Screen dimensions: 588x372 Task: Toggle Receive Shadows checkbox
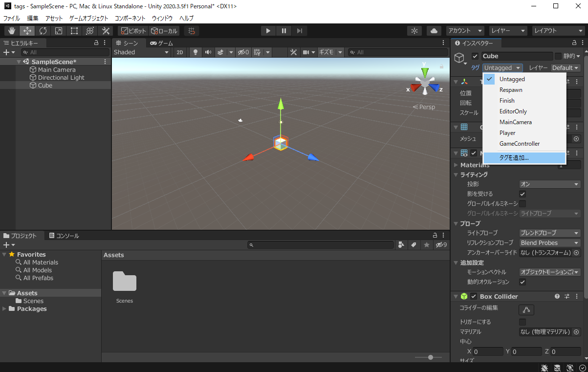coord(523,194)
